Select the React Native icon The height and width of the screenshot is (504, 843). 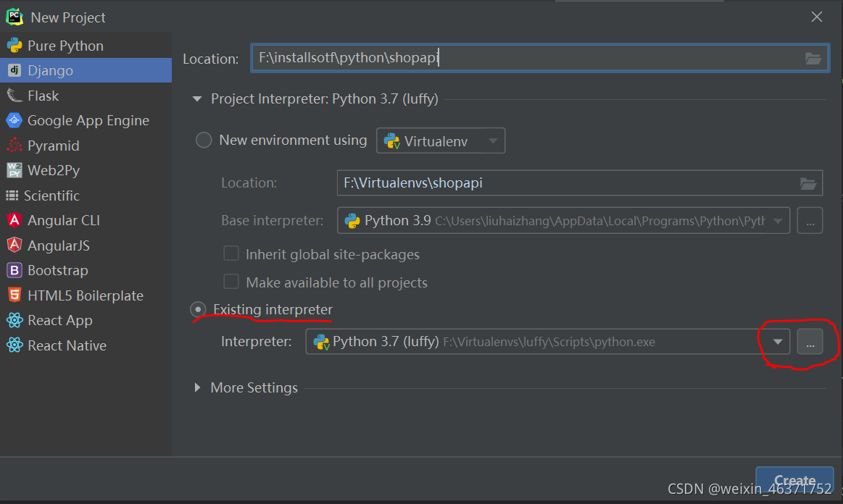click(16, 345)
